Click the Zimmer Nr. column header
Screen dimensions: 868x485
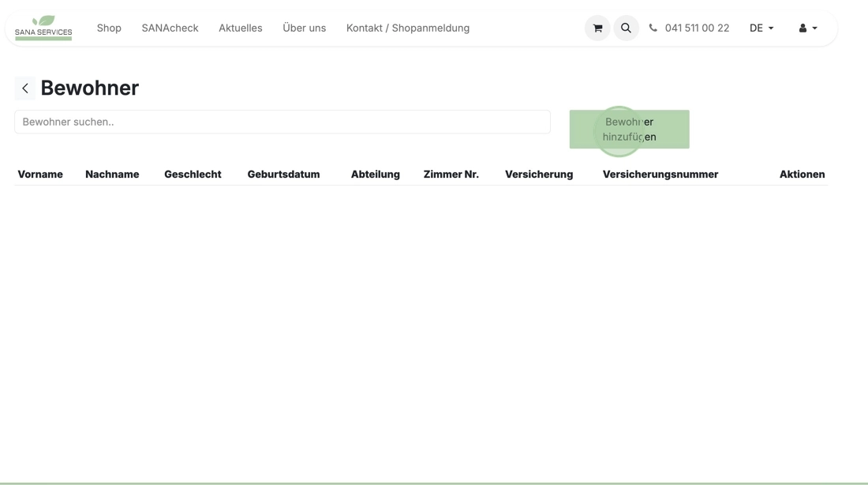click(x=451, y=174)
